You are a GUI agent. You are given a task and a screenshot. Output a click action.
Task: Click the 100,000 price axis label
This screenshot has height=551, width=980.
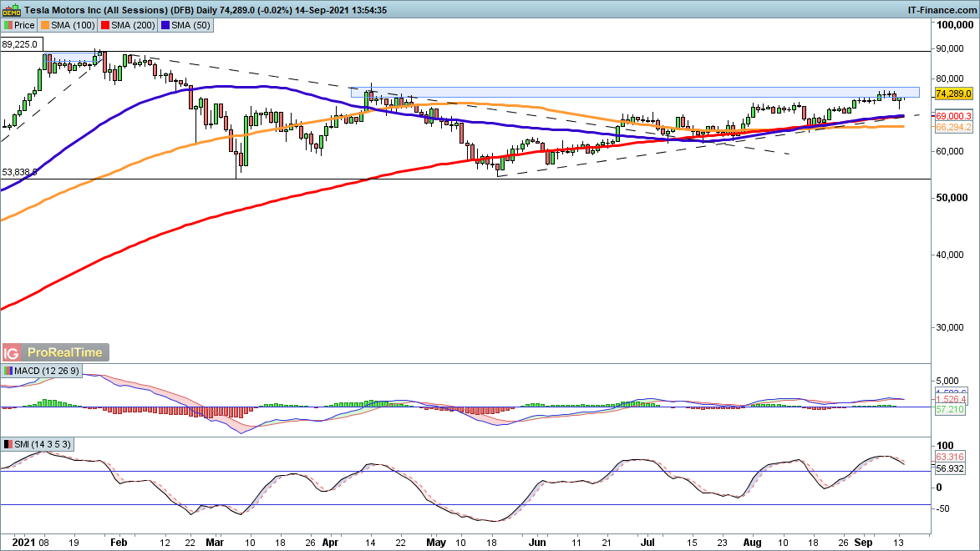pos(956,24)
